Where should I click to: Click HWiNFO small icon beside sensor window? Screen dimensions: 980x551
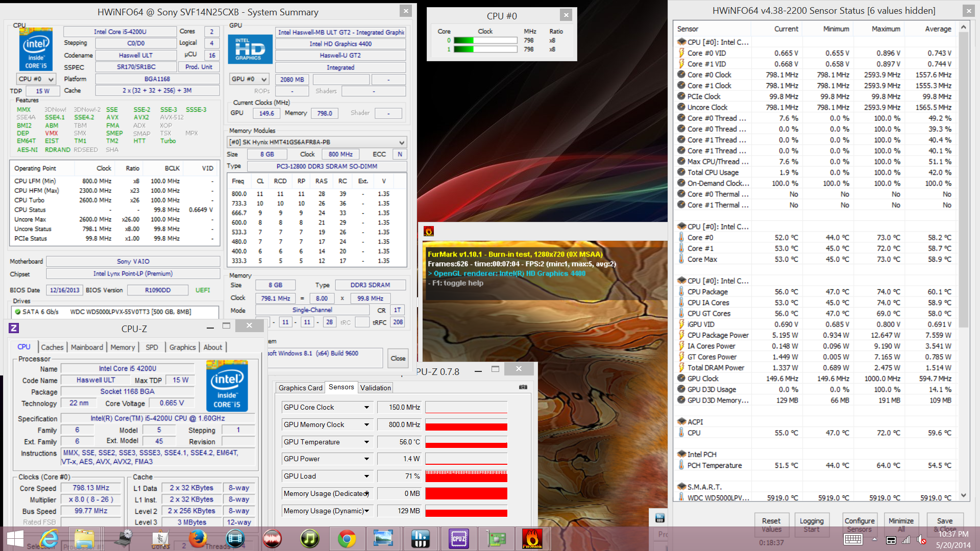point(660,518)
